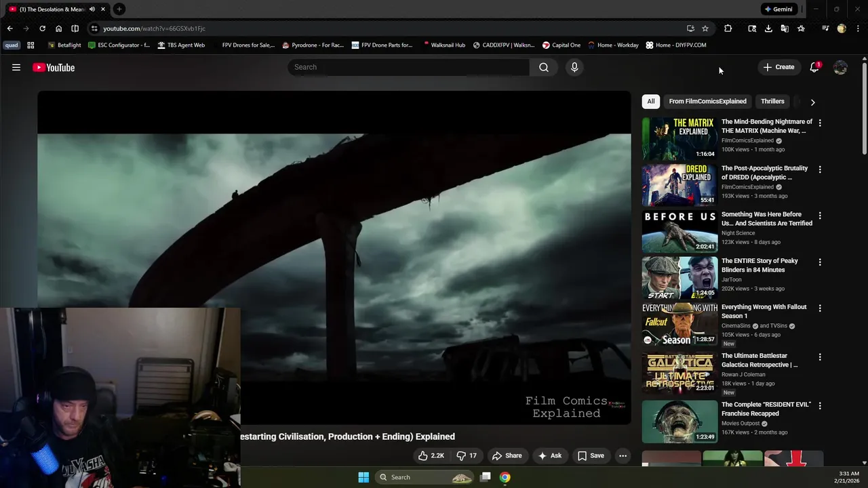
Task: Open options for Everything Wrong With Fallout
Action: (820, 308)
